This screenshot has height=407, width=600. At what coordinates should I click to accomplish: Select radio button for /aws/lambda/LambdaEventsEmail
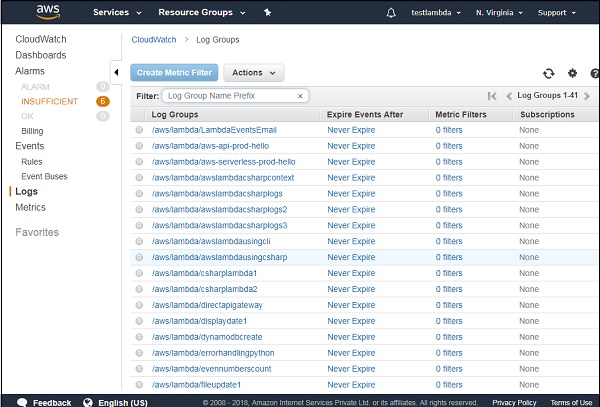point(139,130)
